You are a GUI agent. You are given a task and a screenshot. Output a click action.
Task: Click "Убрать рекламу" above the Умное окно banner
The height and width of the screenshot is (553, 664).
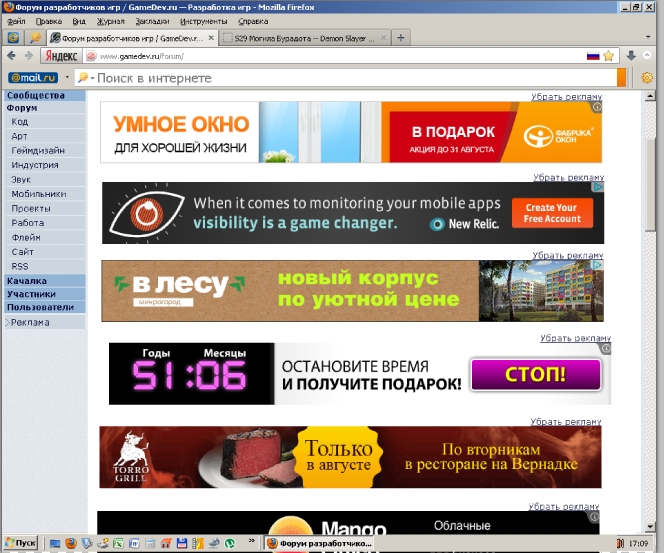point(567,97)
